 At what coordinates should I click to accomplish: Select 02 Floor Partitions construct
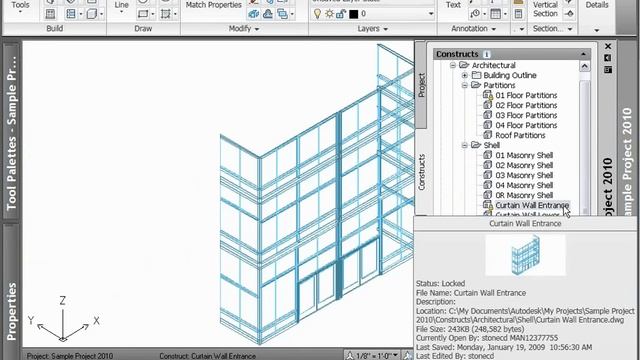[x=526, y=105]
